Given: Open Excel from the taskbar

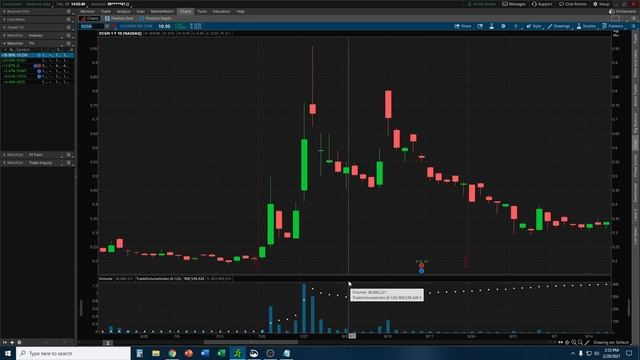Looking at the screenshot, I should click(221, 353).
